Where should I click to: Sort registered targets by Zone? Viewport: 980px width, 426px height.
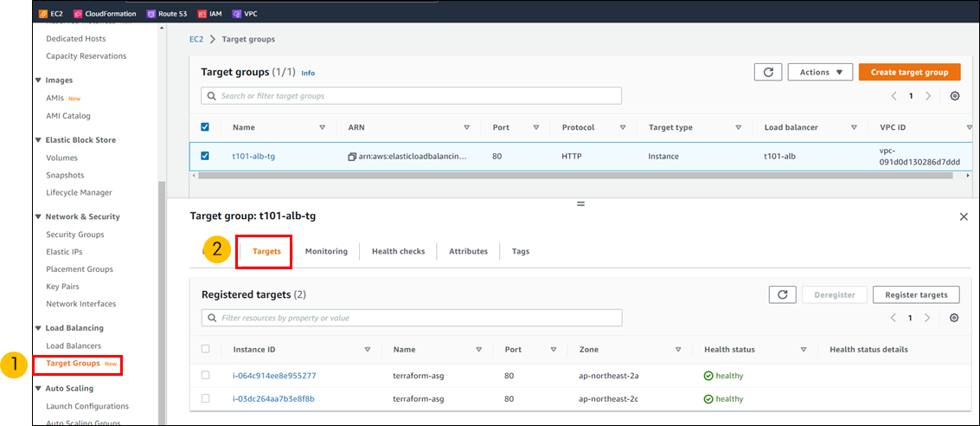point(678,350)
